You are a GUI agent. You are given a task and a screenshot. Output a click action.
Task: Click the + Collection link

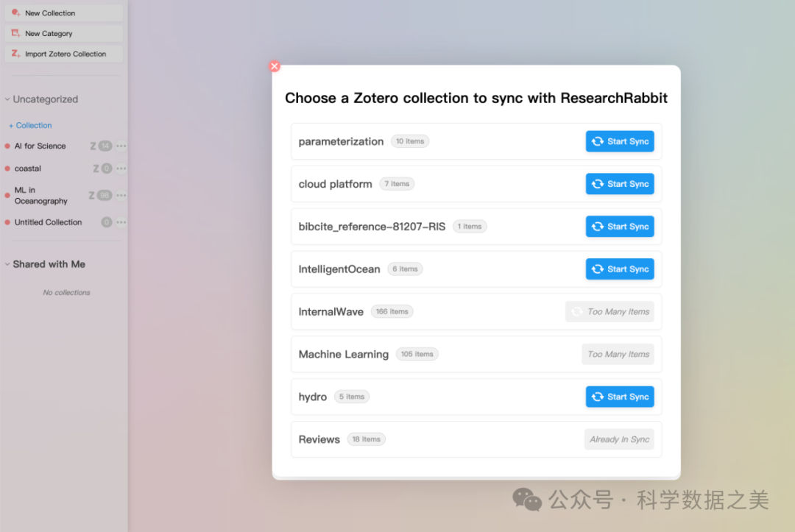coord(30,126)
